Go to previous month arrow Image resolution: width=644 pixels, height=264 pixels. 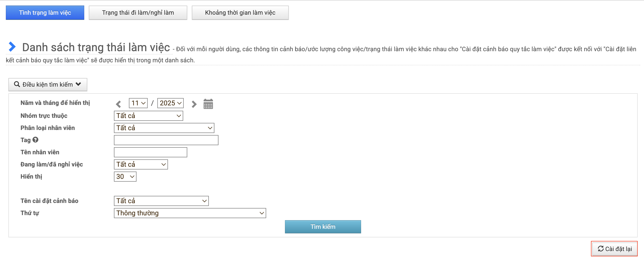pos(118,104)
